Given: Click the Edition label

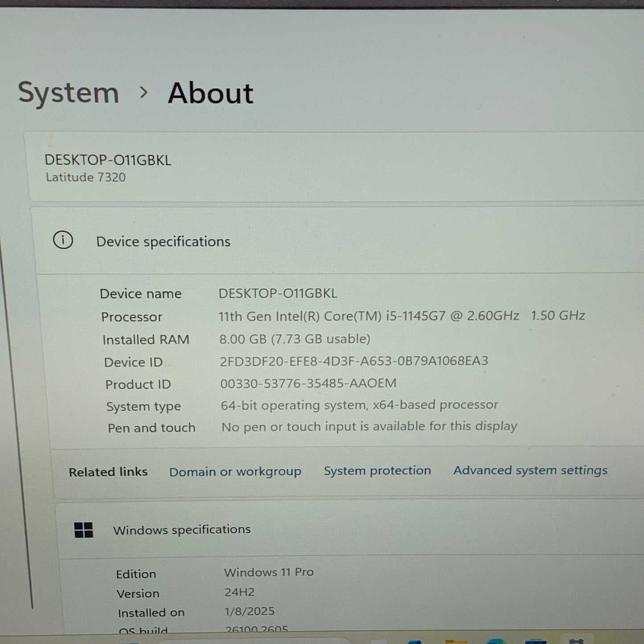Looking at the screenshot, I should pos(136,574).
